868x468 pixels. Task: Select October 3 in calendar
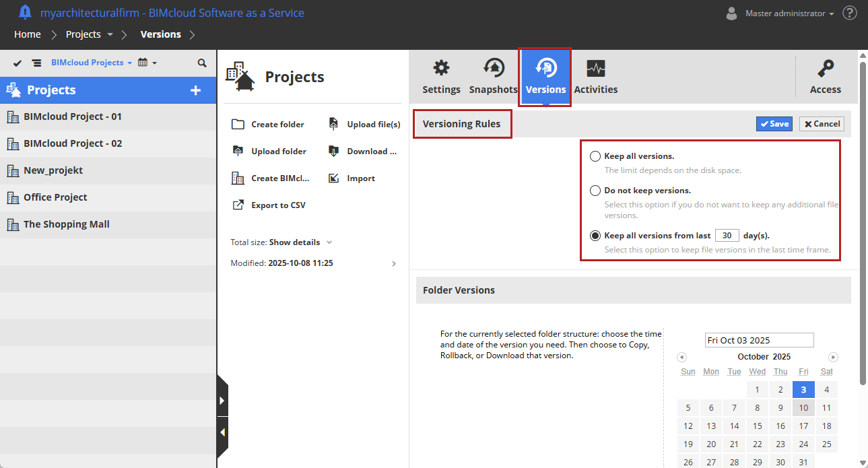[x=803, y=389]
